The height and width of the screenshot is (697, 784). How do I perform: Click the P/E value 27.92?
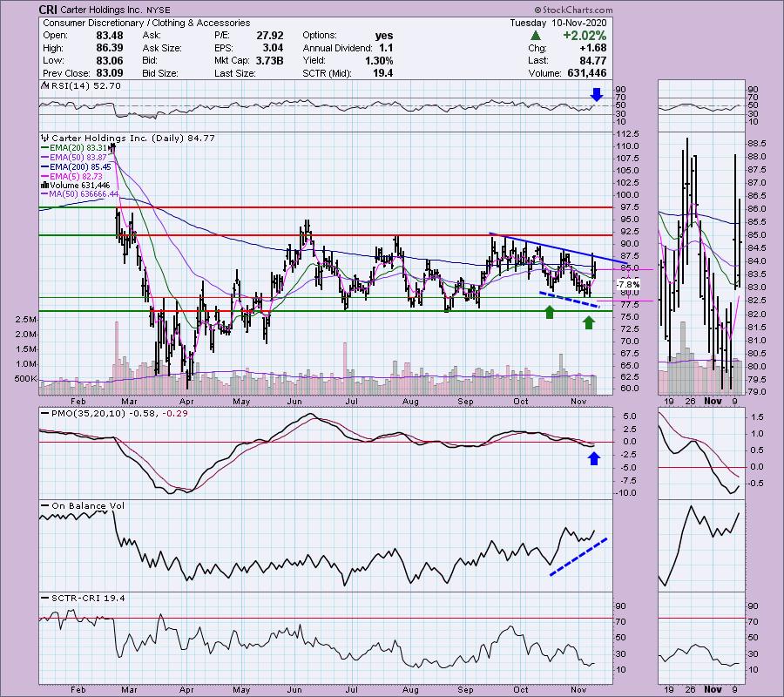270,36
